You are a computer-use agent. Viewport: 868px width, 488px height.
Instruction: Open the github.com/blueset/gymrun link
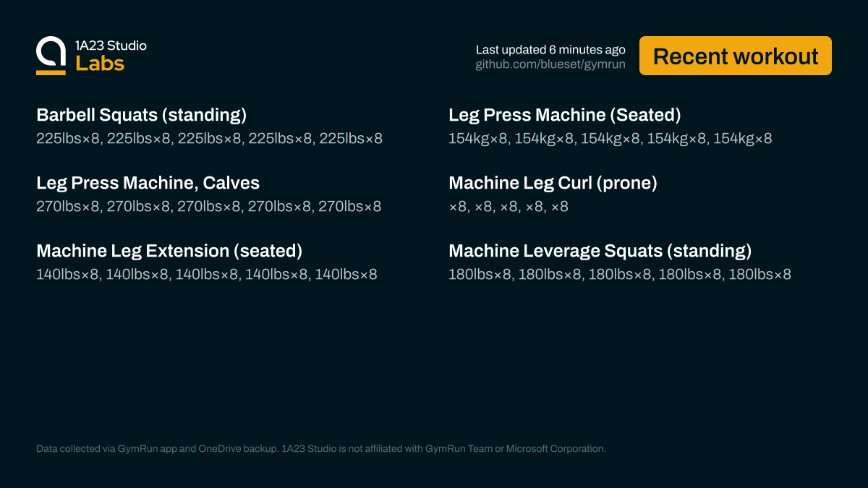pos(550,65)
